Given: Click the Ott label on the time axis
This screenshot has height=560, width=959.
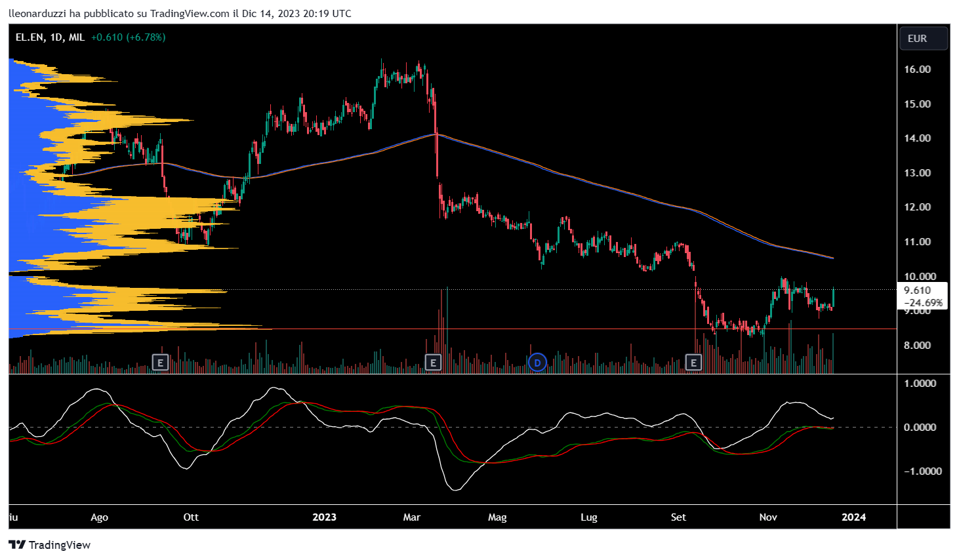Looking at the screenshot, I should click(x=191, y=517).
